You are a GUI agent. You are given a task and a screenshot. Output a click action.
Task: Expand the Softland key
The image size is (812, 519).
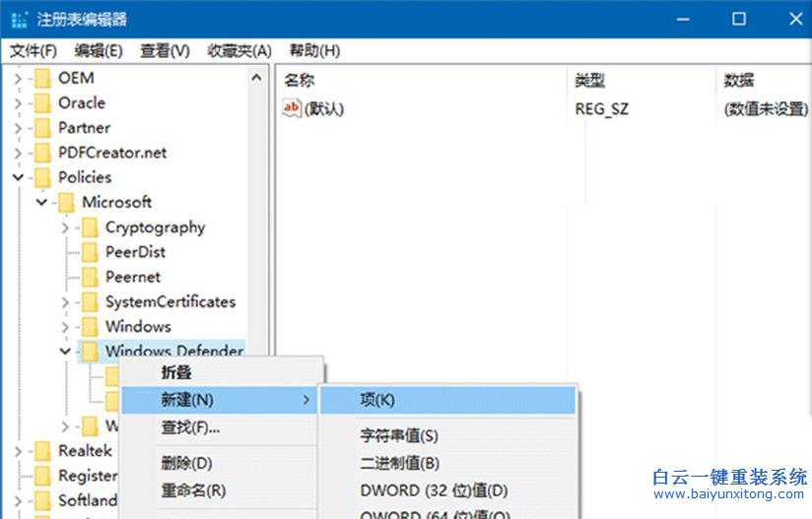pyautogui.click(x=18, y=500)
